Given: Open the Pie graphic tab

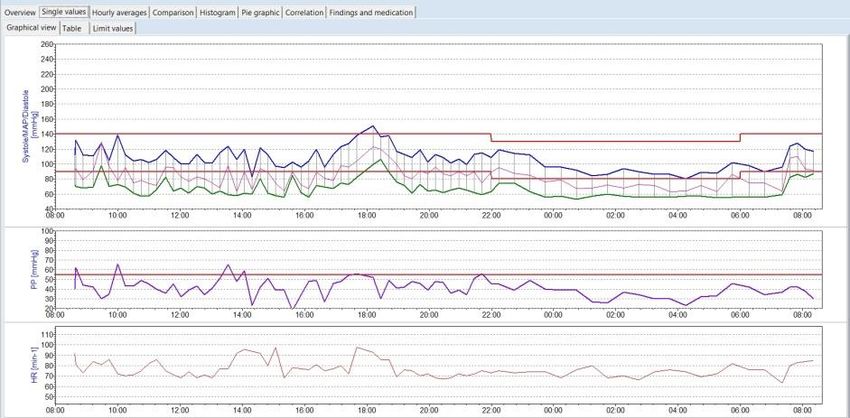Looking at the screenshot, I should [x=261, y=12].
